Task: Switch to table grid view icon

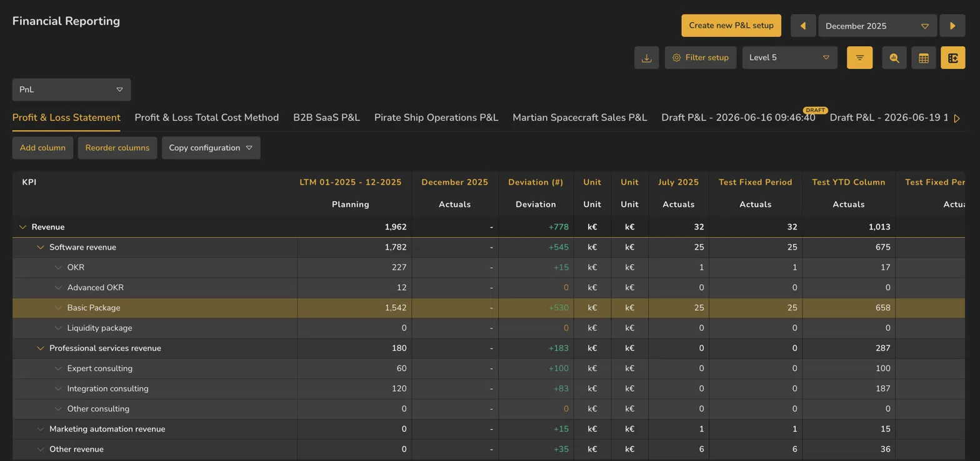Action: [923, 58]
